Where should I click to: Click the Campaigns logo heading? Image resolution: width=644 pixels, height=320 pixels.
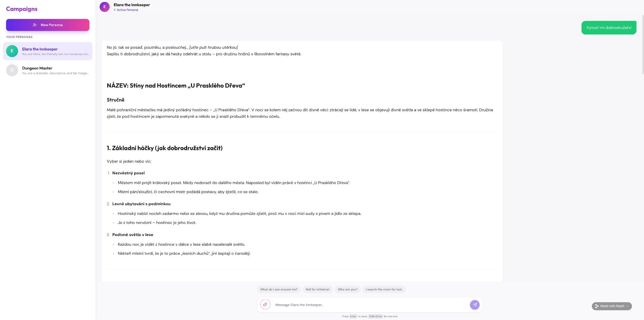pos(21,9)
